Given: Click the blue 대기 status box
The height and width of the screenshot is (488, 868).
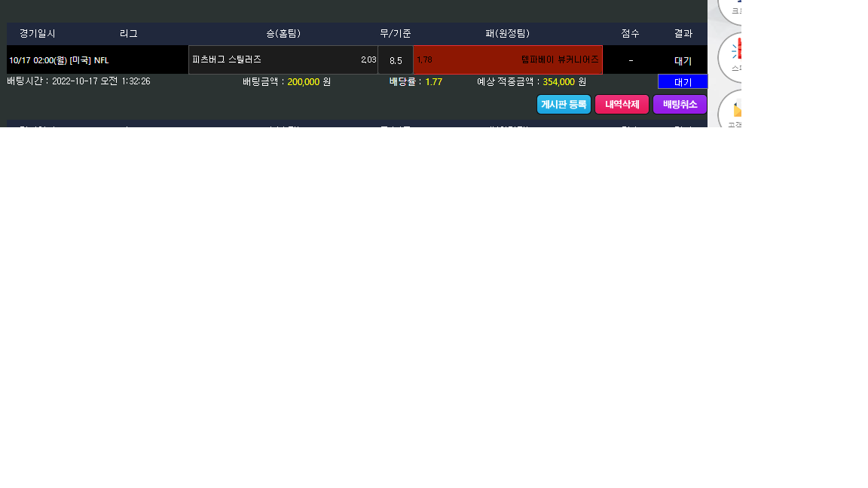Looking at the screenshot, I should click(683, 82).
